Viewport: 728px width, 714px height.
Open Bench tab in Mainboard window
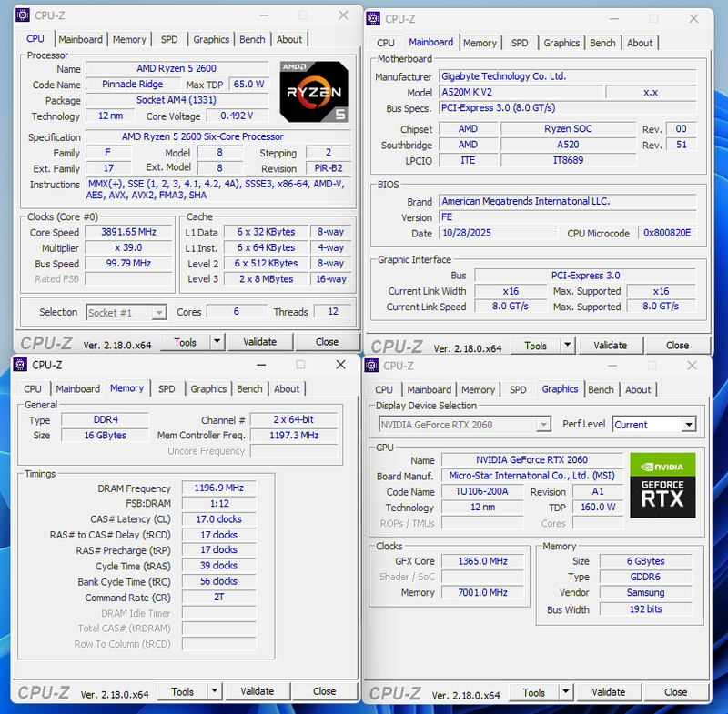[602, 43]
